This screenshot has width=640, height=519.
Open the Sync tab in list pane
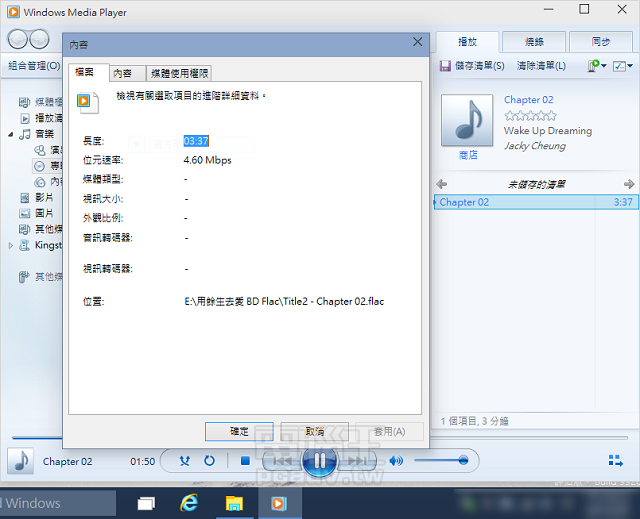tap(601, 42)
